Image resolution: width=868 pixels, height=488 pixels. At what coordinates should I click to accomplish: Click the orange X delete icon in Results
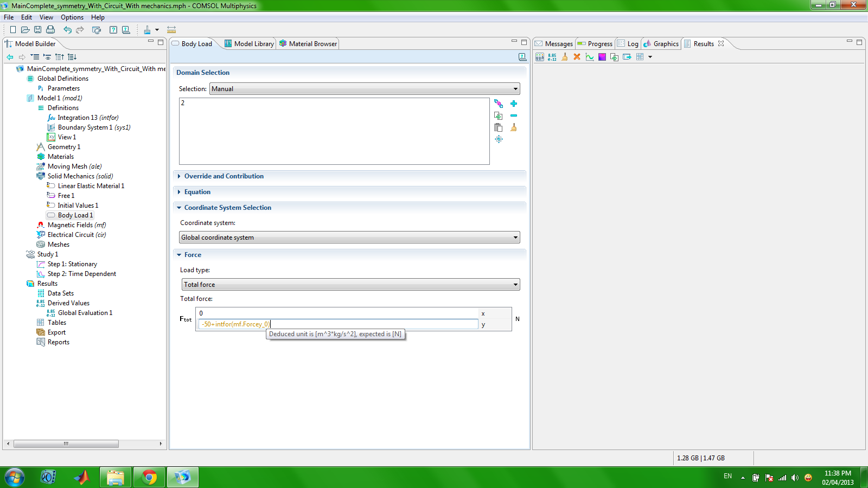[577, 57]
